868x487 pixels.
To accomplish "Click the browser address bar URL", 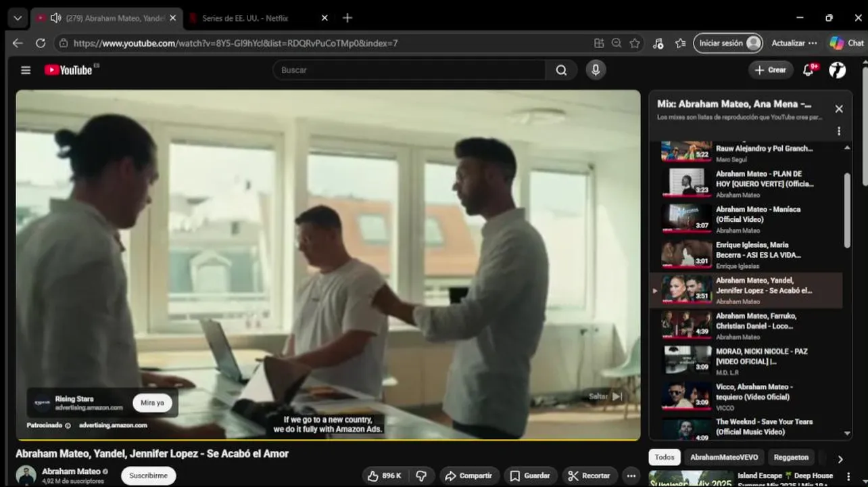I will 235,43.
